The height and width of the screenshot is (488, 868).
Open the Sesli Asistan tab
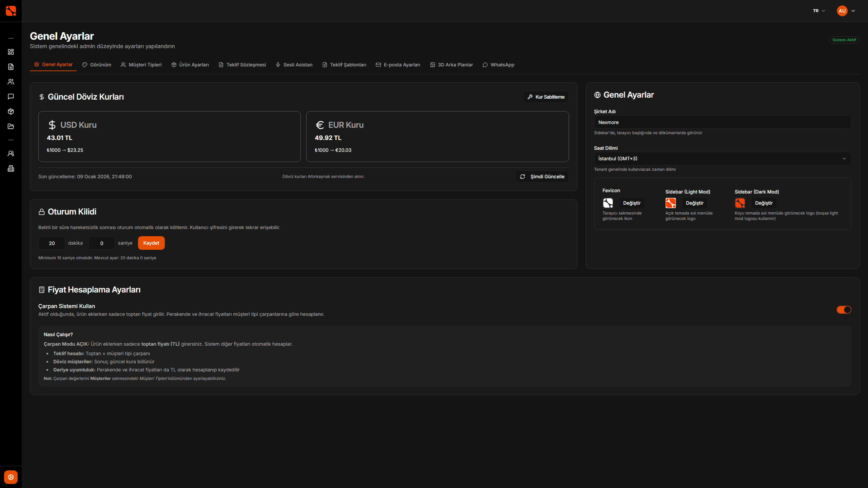tap(294, 65)
